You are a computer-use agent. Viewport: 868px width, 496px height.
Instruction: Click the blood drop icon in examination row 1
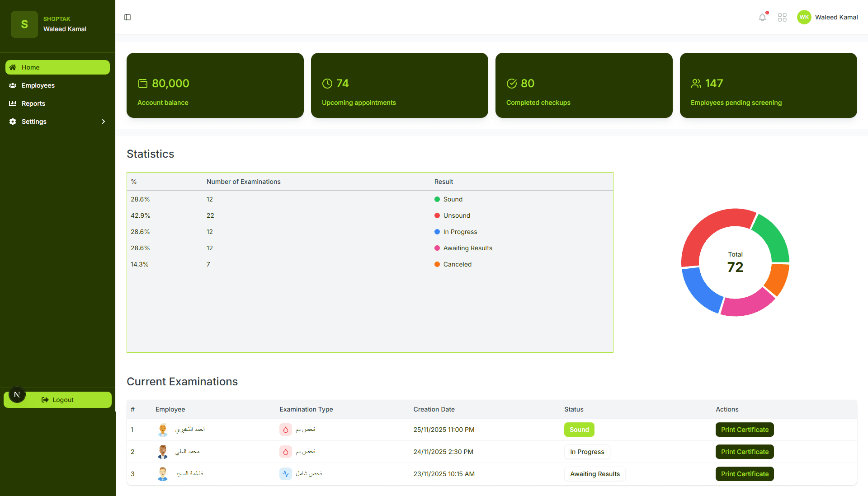click(x=285, y=430)
